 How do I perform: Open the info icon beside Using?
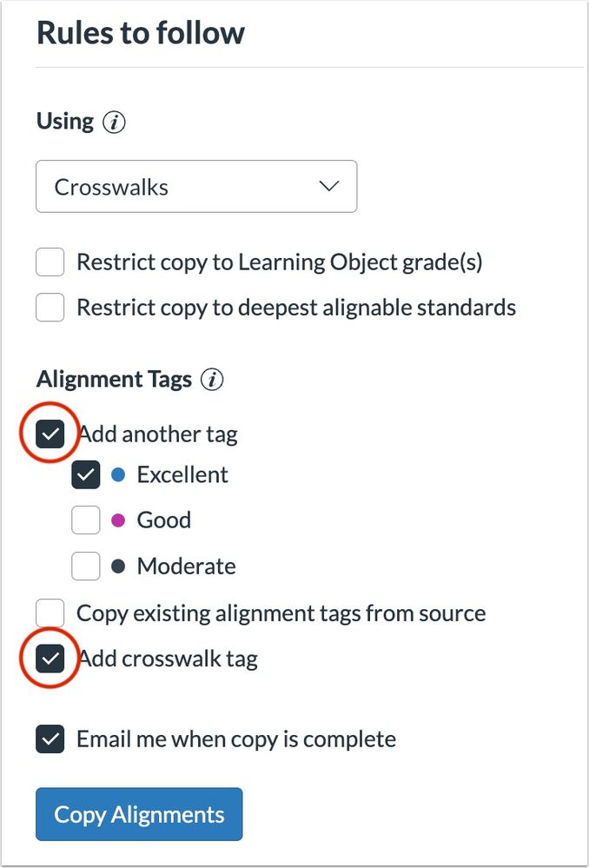tap(114, 123)
